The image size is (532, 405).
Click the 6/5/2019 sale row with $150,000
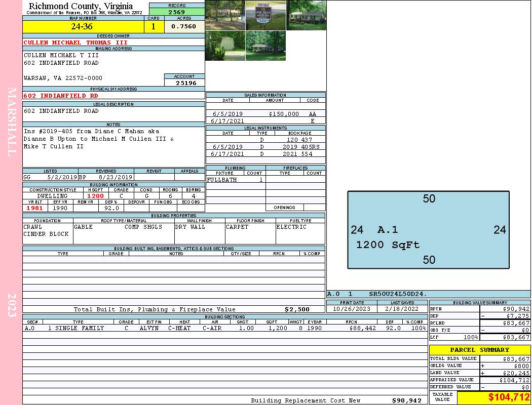(x=265, y=114)
